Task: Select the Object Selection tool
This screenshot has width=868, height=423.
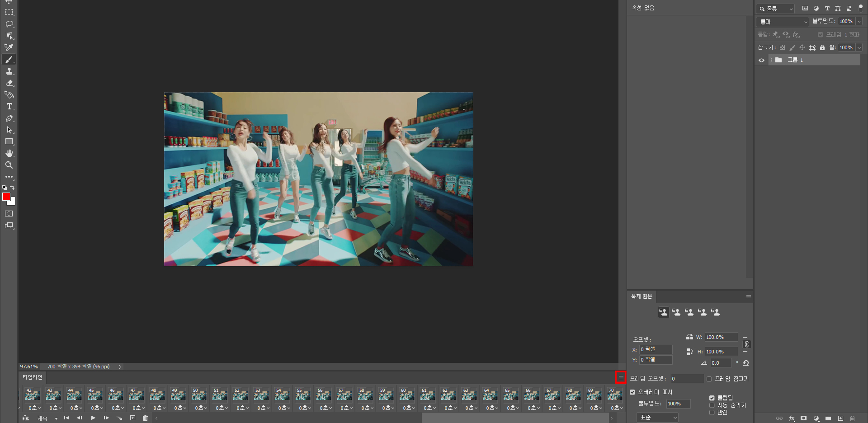Action: [9, 36]
